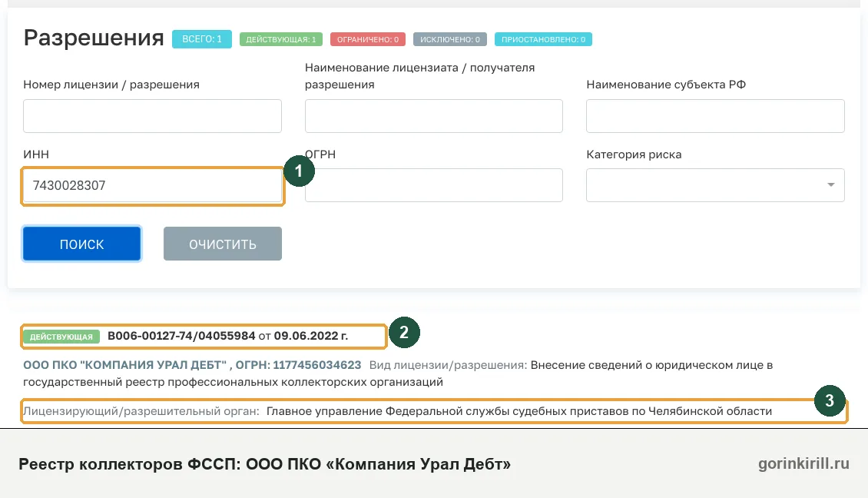Viewport: 868px width, 498px height.
Task: Click the Разрешения heading
Action: [94, 38]
